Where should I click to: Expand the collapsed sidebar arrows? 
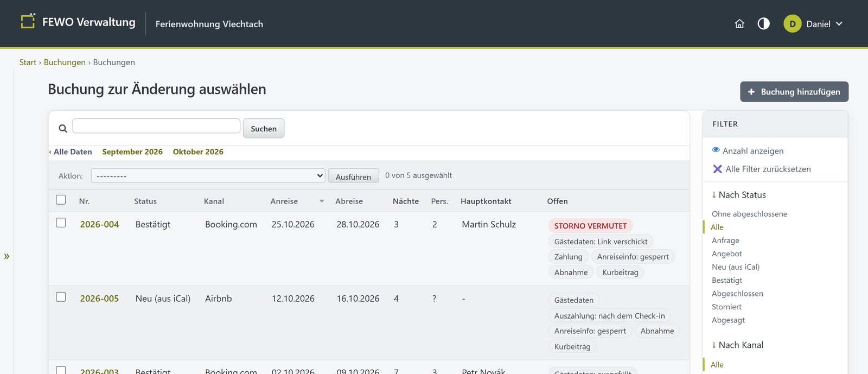(7, 256)
